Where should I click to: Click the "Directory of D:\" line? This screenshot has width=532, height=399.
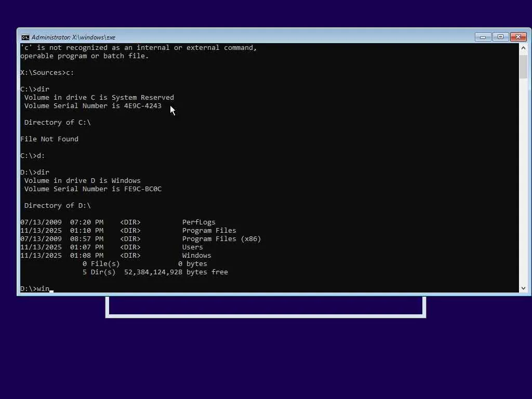pos(57,206)
